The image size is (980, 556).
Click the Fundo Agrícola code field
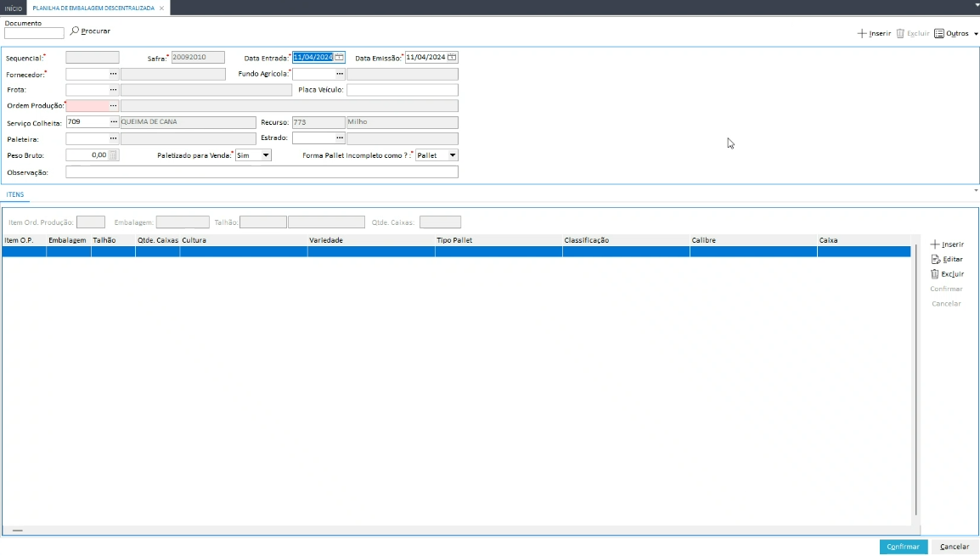pos(313,74)
